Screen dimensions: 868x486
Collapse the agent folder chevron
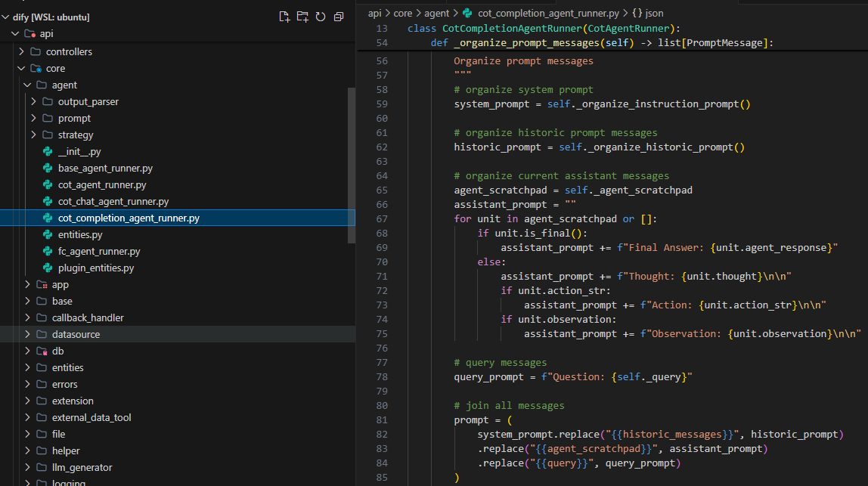28,85
